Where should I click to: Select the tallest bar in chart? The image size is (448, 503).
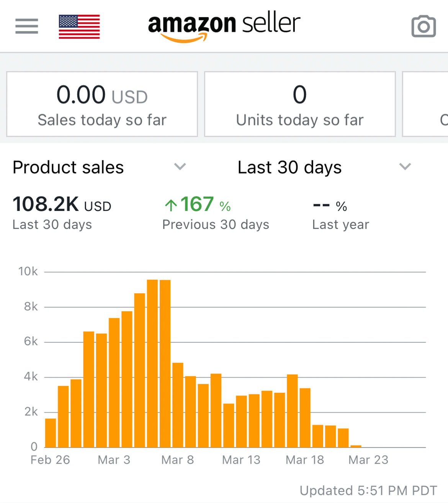click(152, 363)
